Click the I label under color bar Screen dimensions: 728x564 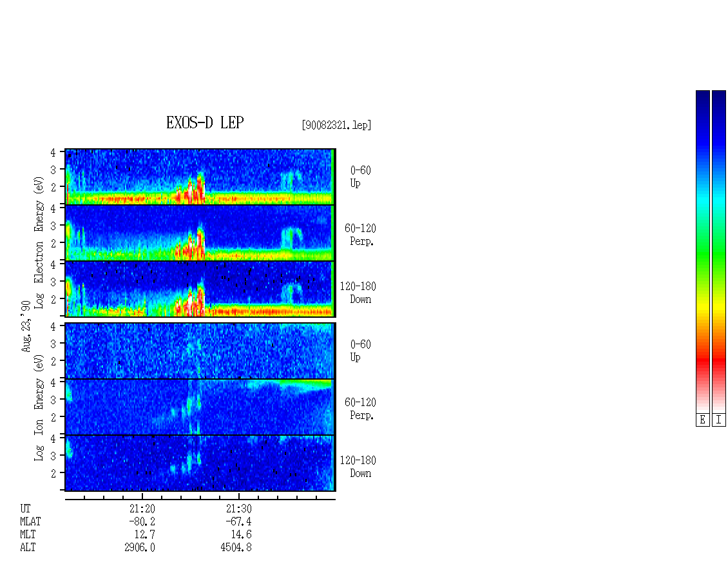click(x=719, y=420)
